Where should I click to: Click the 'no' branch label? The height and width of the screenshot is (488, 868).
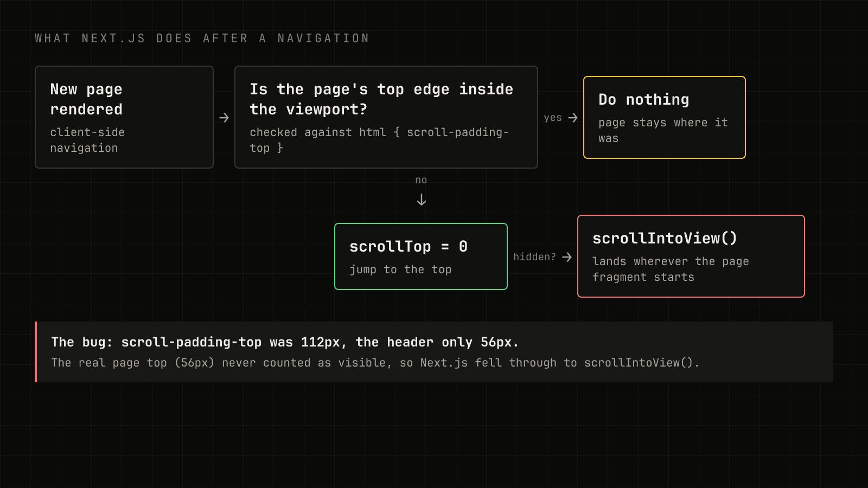(421, 180)
